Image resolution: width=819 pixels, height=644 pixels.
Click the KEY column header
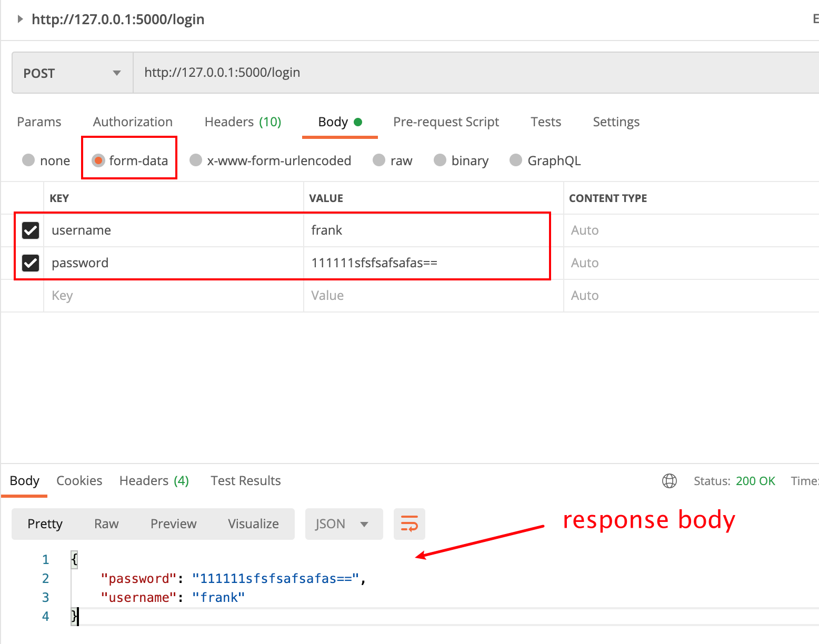(x=59, y=198)
